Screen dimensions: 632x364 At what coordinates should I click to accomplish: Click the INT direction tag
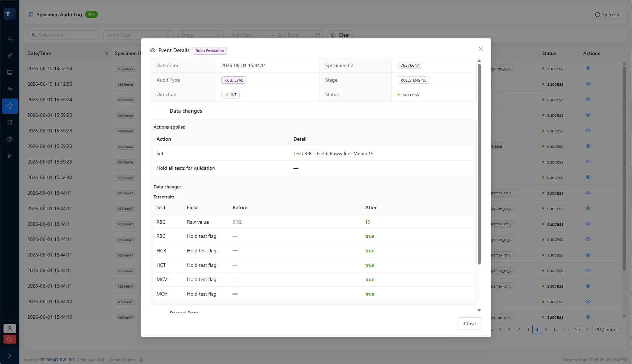pyautogui.click(x=231, y=95)
